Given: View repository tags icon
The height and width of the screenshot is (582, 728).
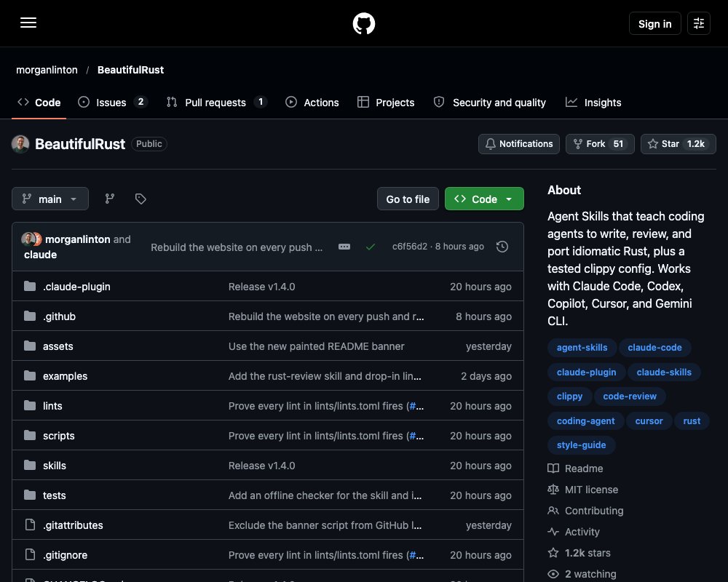Looking at the screenshot, I should (141, 199).
